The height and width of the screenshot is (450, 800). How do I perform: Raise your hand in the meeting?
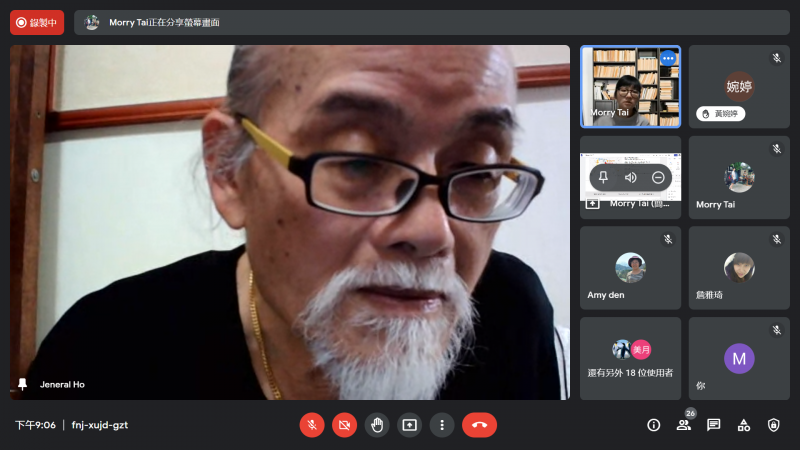376,425
